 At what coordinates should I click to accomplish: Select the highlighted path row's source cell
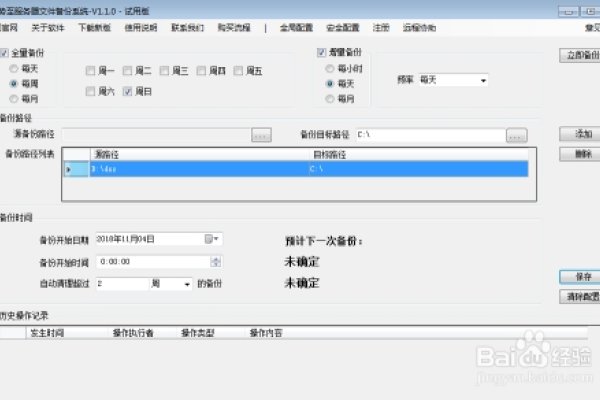pos(199,169)
